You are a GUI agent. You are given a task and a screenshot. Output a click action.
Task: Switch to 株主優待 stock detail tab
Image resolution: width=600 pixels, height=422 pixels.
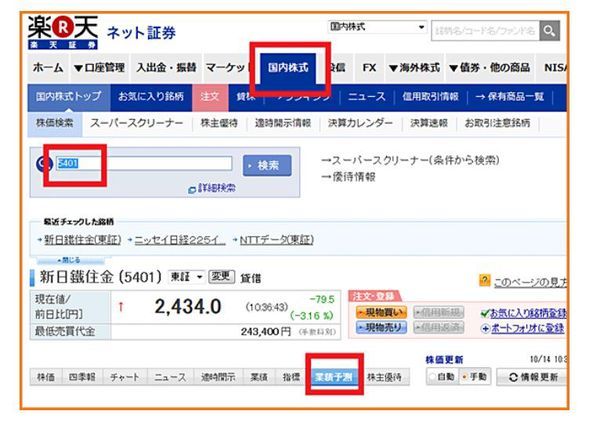click(x=384, y=377)
